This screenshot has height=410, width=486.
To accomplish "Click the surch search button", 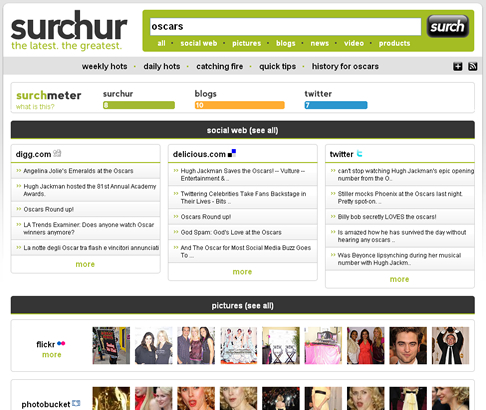I will click(x=448, y=26).
